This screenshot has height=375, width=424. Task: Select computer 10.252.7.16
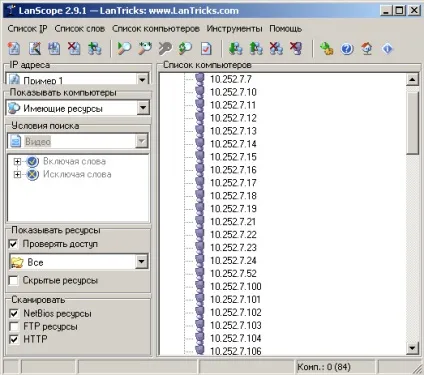click(x=233, y=170)
